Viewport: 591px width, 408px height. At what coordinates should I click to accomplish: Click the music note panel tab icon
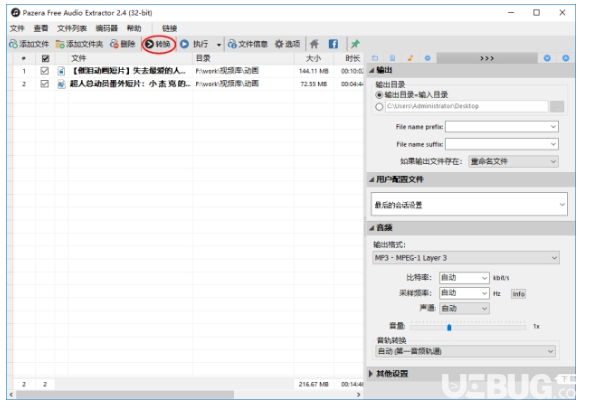click(410, 58)
